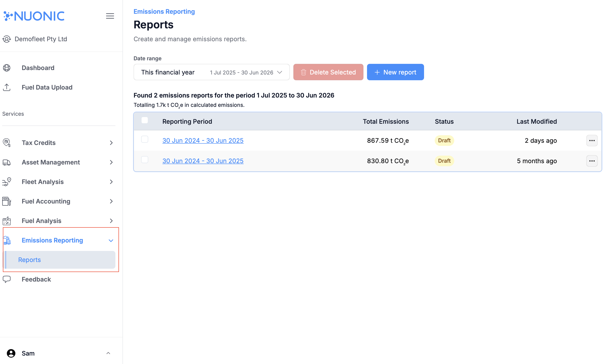This screenshot has width=608, height=364.
Task: Open the report modified 2 days ago
Action: click(x=203, y=140)
